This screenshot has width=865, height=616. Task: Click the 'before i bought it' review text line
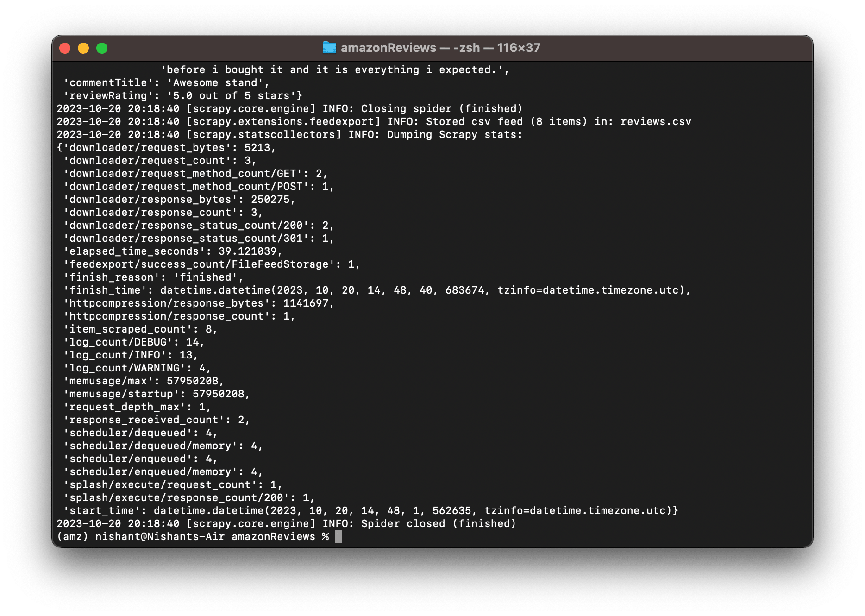click(335, 70)
